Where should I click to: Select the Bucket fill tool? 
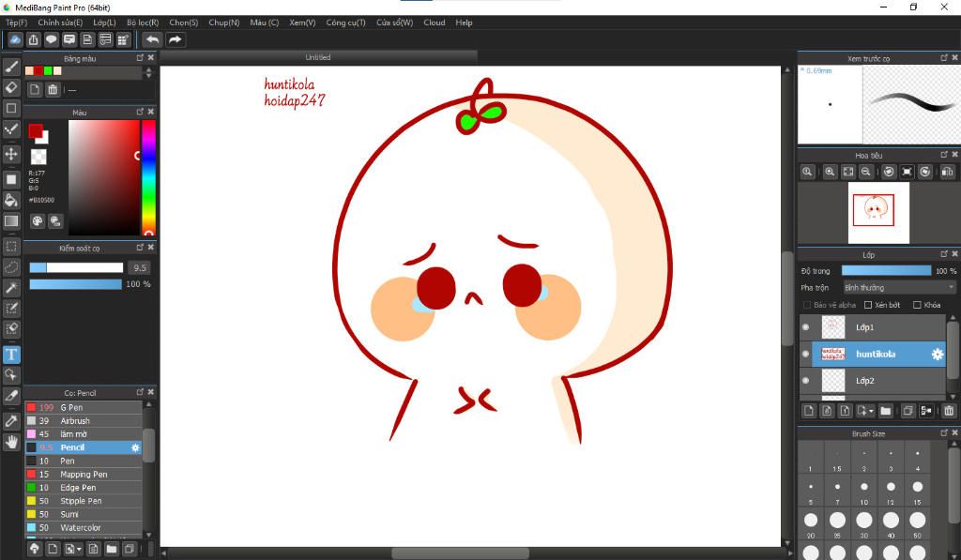[11, 200]
